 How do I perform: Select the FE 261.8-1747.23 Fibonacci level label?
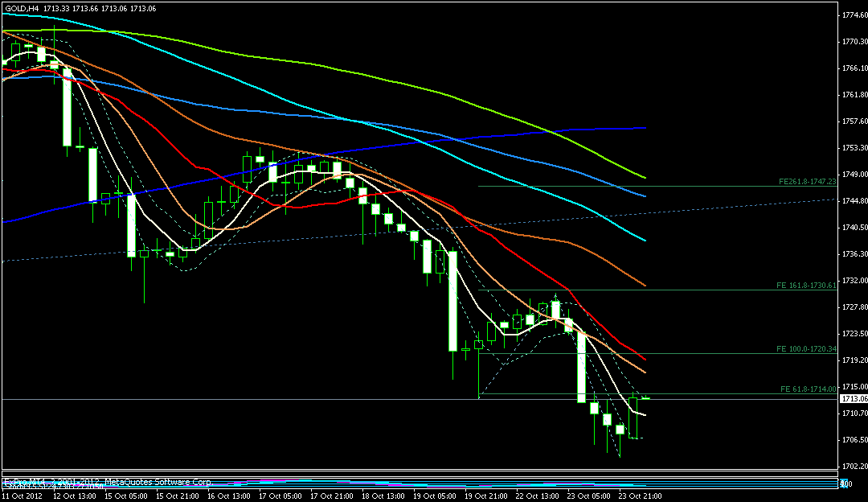[x=808, y=182]
